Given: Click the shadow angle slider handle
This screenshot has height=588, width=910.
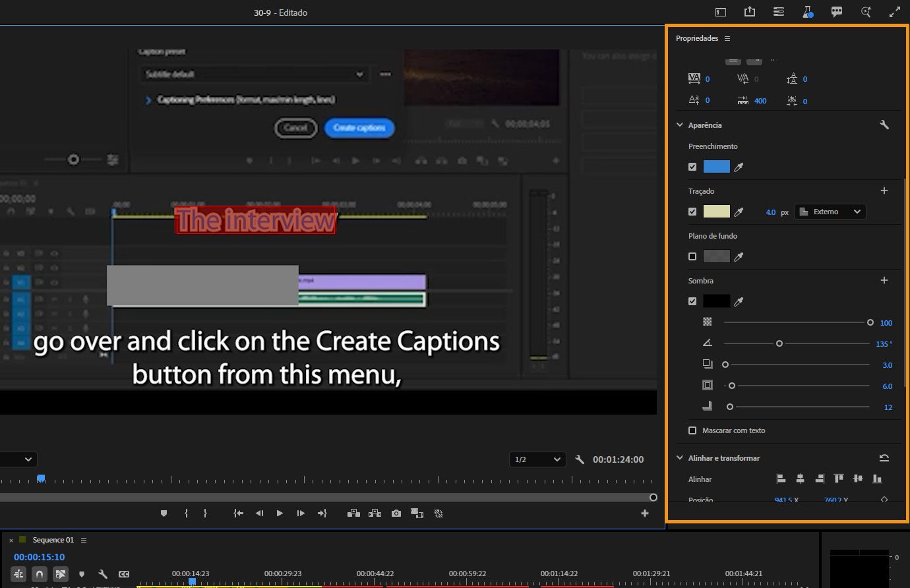Looking at the screenshot, I should tap(779, 343).
